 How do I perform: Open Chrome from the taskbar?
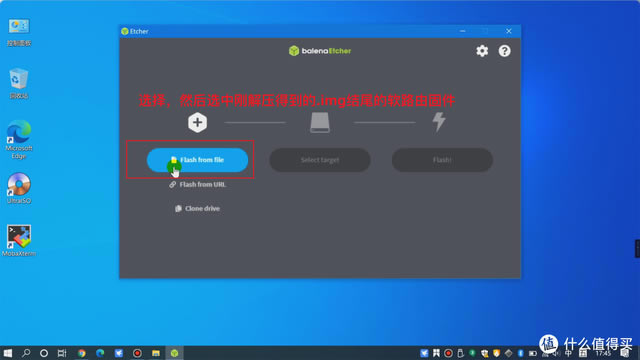[82, 353]
